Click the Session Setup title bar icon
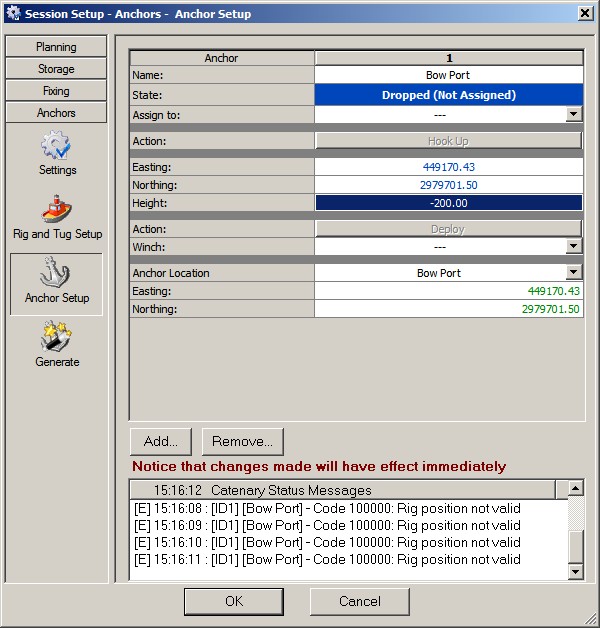The width and height of the screenshot is (600, 628). coord(13,14)
